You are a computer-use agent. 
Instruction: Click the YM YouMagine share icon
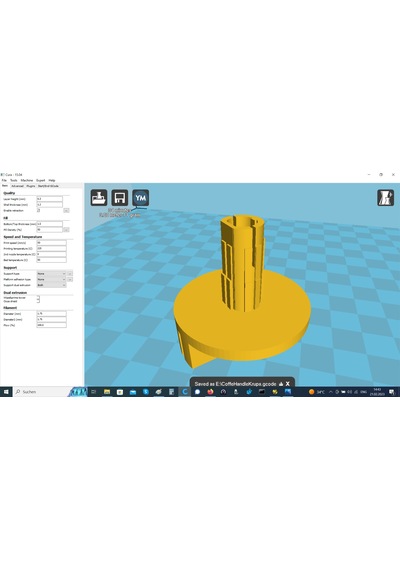[141, 197]
